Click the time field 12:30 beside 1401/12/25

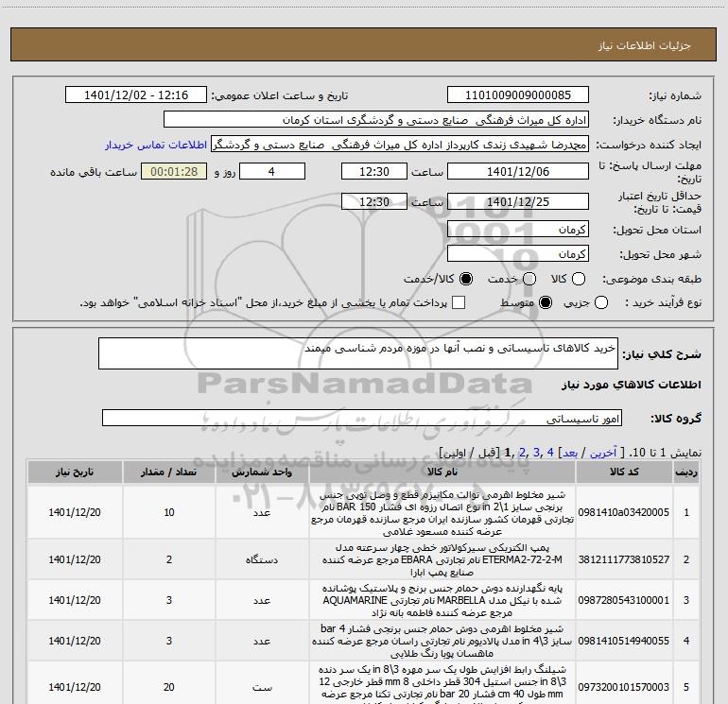tap(374, 201)
